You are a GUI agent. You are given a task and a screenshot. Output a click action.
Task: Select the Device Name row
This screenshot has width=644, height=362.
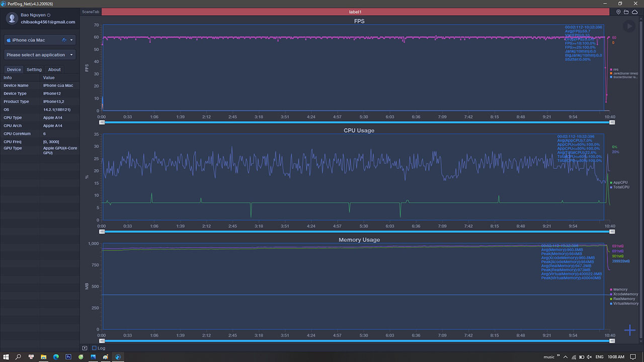pyautogui.click(x=40, y=85)
